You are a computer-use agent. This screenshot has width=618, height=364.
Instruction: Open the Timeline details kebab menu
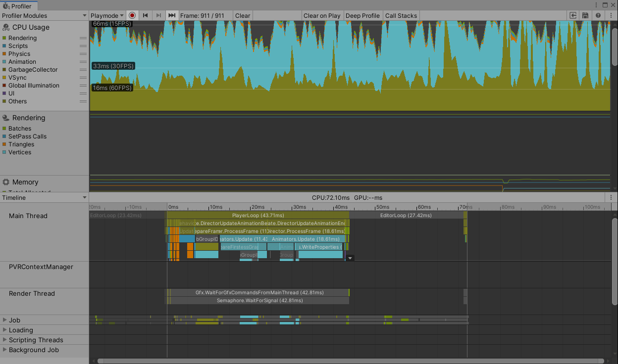coord(611,197)
